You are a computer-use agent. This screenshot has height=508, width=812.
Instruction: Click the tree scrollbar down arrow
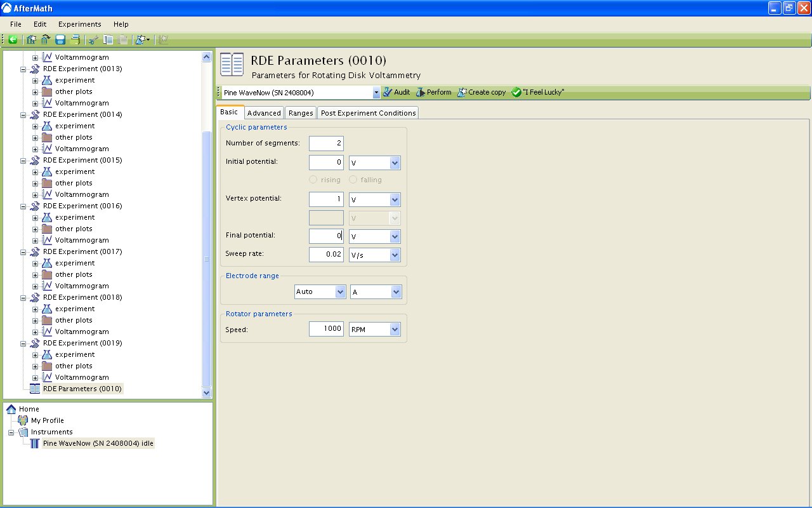(206, 393)
